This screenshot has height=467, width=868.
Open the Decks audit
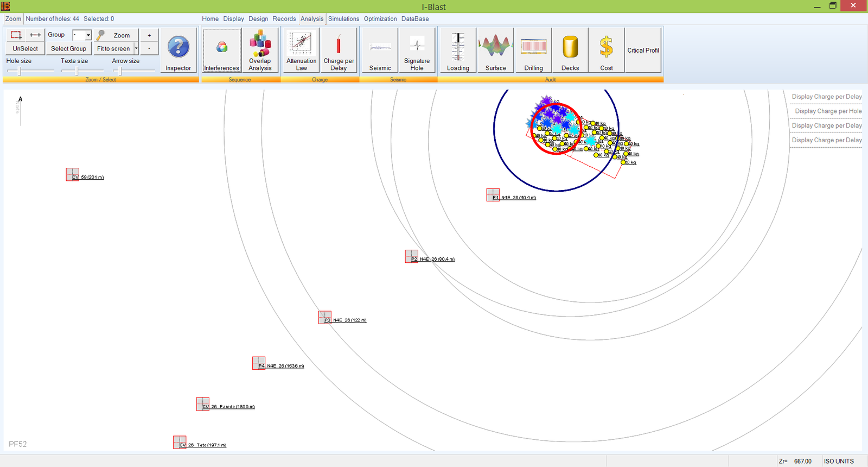[x=570, y=51]
